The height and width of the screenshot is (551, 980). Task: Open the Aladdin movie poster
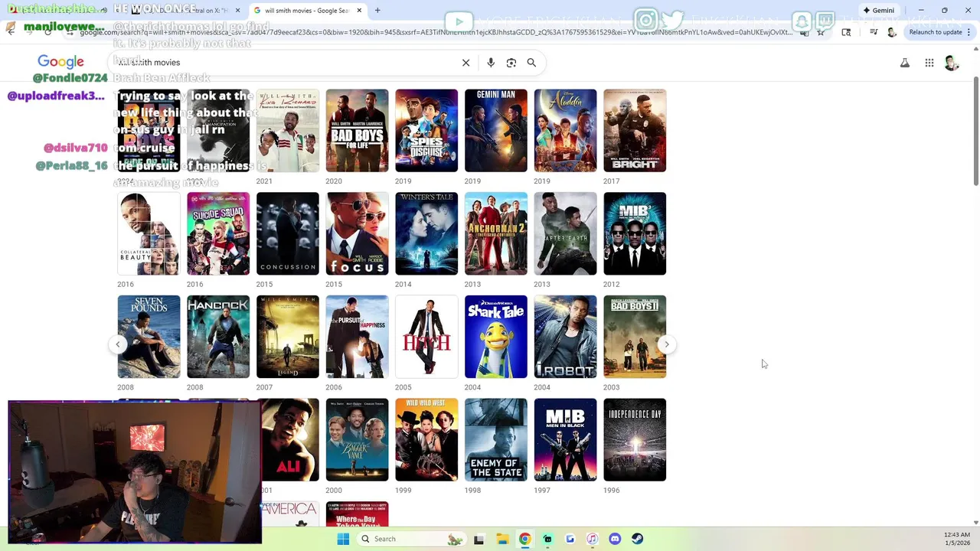coord(565,131)
